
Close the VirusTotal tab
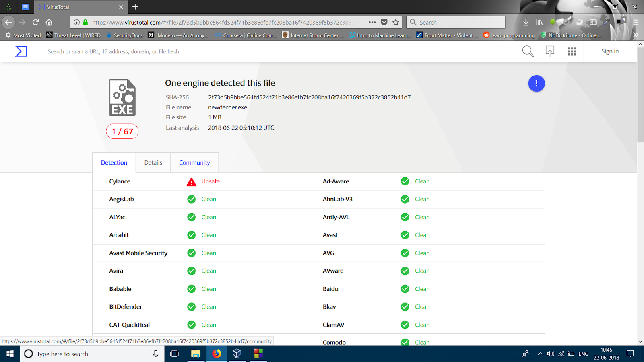point(121,7)
